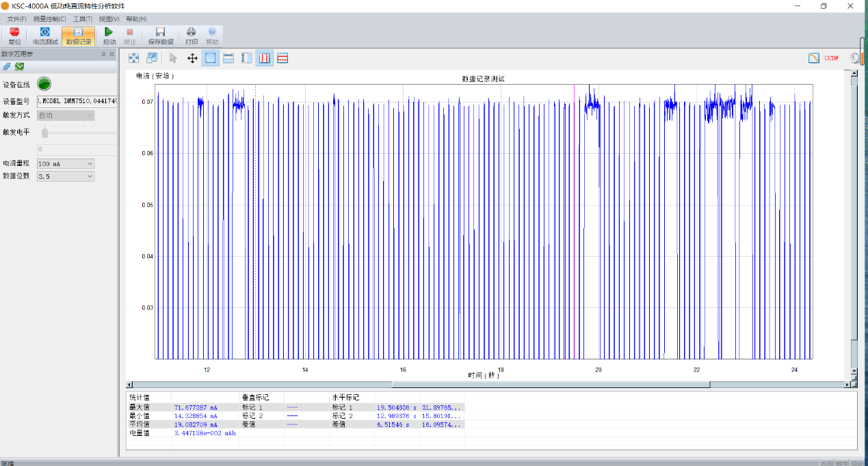The width and height of the screenshot is (868, 466).
Task: Toggle the horizontal markers button
Action: 282,58
